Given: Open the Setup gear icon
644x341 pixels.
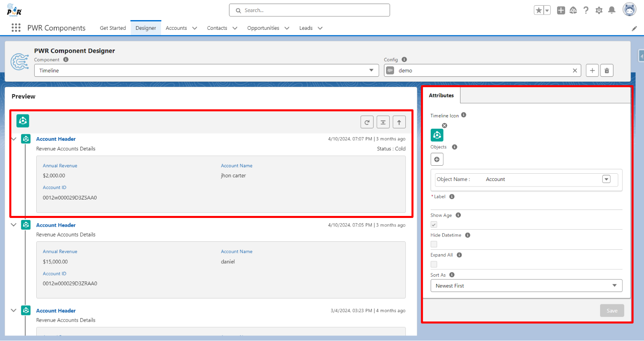Looking at the screenshot, I should pos(599,10).
